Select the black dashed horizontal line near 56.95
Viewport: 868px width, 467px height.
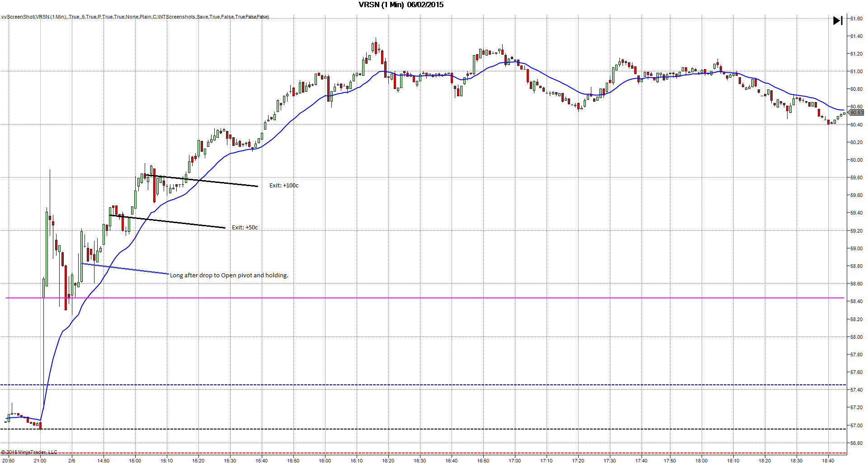point(423,429)
